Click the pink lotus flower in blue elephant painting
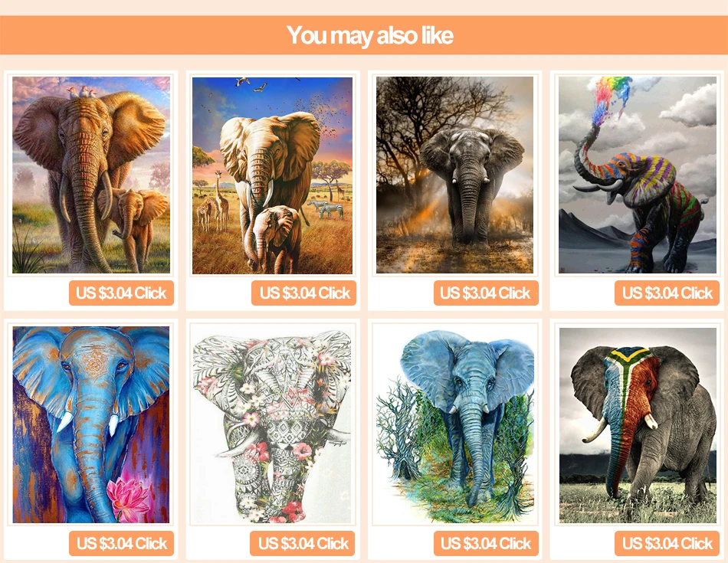728x563 pixels. (129, 498)
